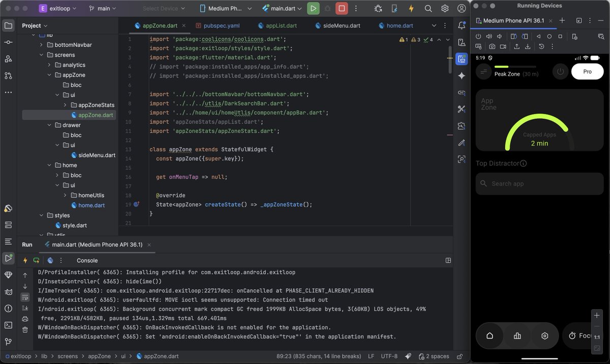The height and width of the screenshot is (364, 610).
Task: Open Problems exclamation icon in left sidebar
Action: click(8, 308)
